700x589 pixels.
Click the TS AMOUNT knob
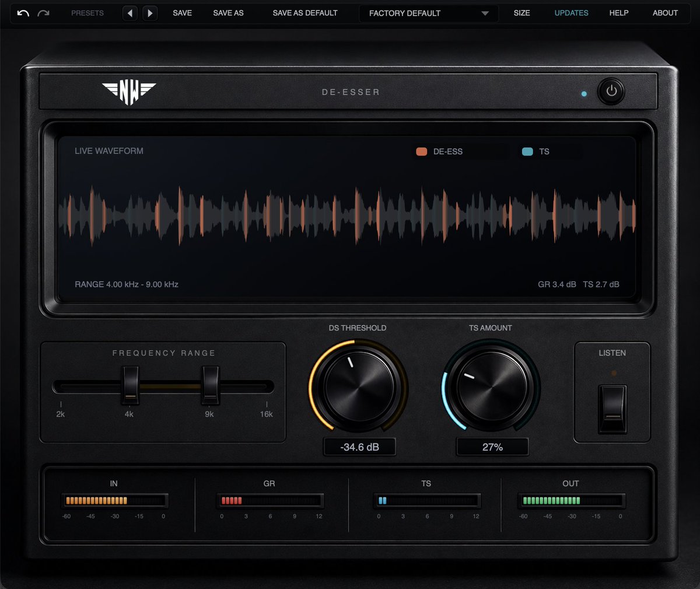pyautogui.click(x=492, y=386)
